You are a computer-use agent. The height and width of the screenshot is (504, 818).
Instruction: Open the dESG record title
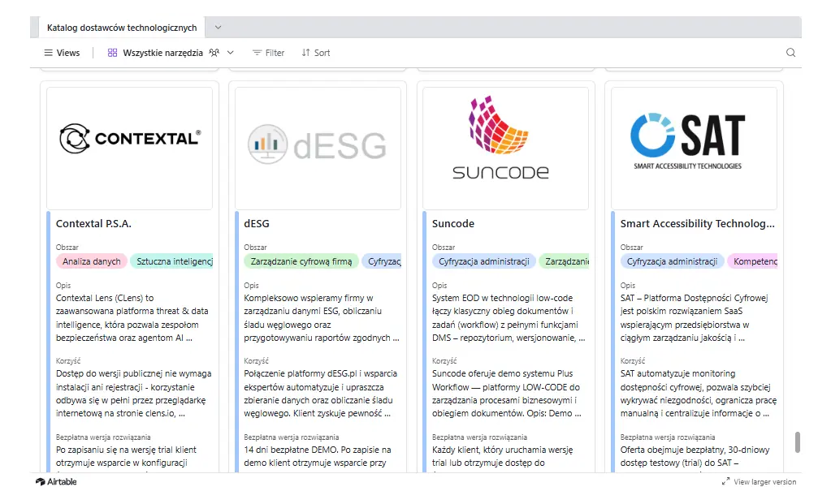click(257, 224)
